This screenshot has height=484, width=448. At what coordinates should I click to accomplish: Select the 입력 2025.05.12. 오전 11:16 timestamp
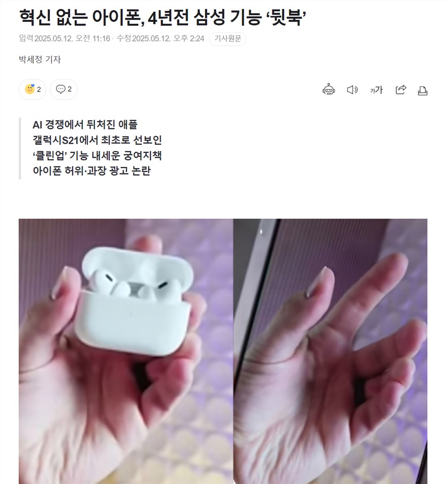click(65, 39)
